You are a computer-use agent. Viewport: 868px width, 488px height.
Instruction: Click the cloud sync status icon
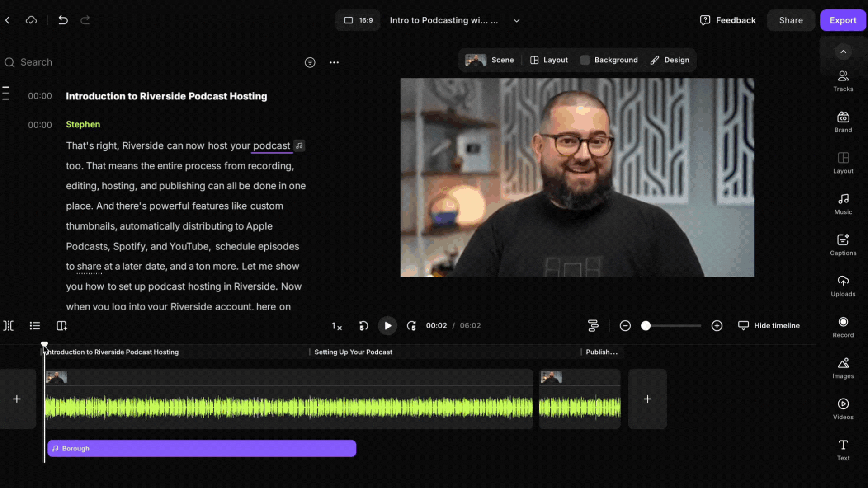coord(31,20)
